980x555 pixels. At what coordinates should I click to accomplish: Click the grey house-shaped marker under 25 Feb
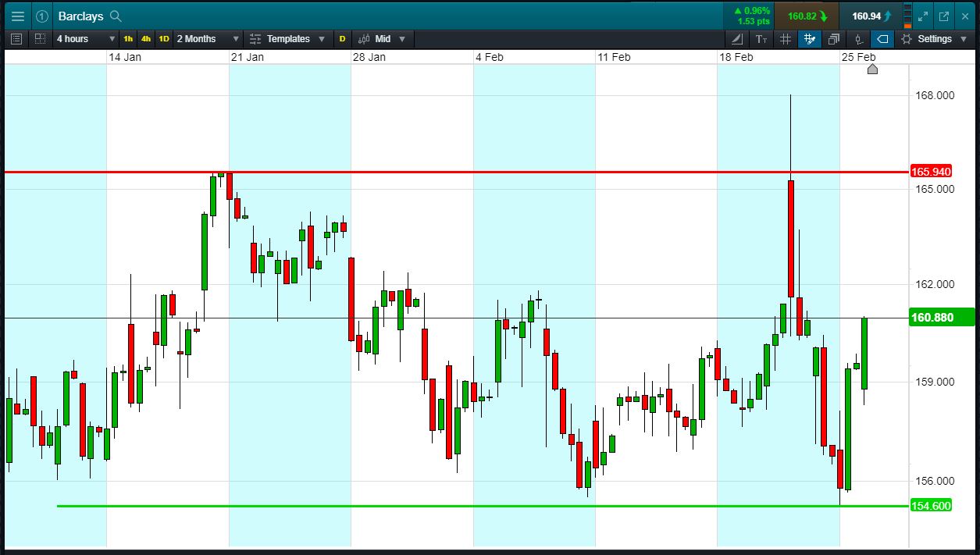(872, 69)
